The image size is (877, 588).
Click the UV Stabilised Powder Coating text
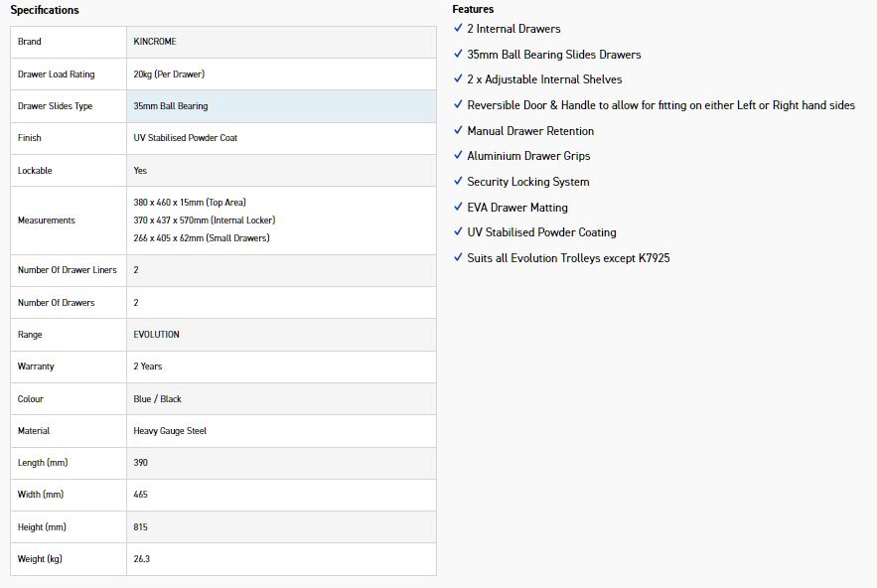541,232
